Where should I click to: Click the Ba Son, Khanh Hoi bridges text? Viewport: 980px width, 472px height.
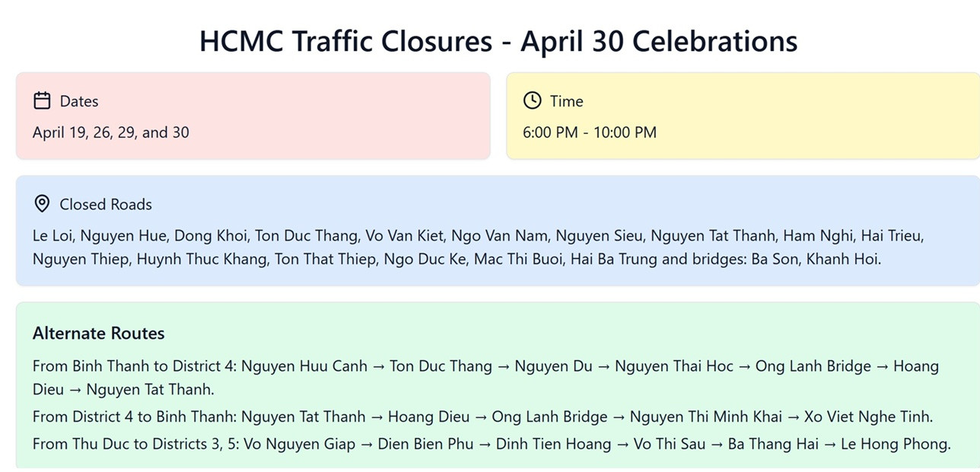click(x=816, y=259)
